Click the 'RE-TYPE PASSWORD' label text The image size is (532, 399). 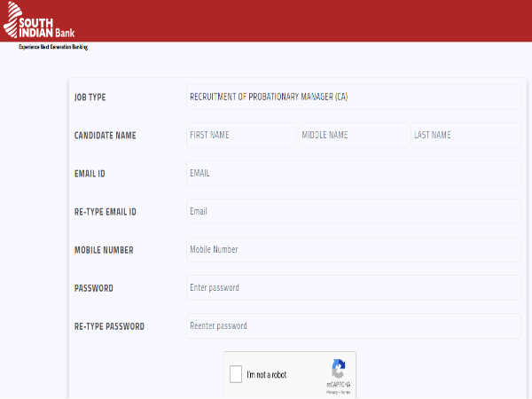pos(109,326)
